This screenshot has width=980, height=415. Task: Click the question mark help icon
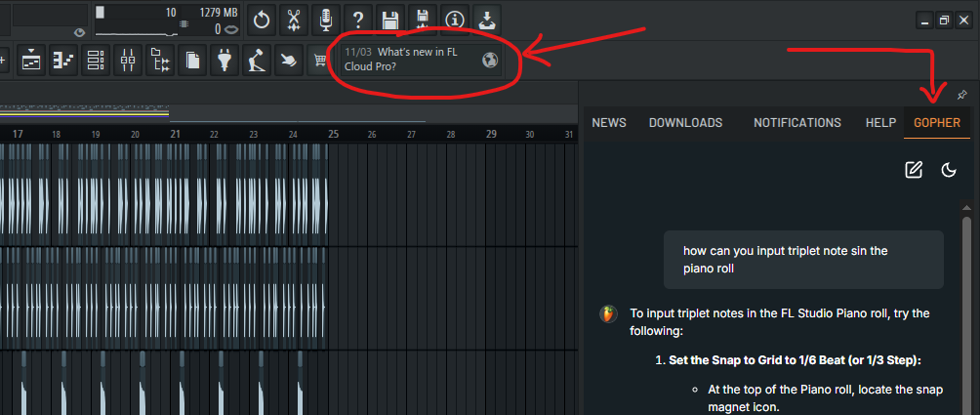coord(358,21)
